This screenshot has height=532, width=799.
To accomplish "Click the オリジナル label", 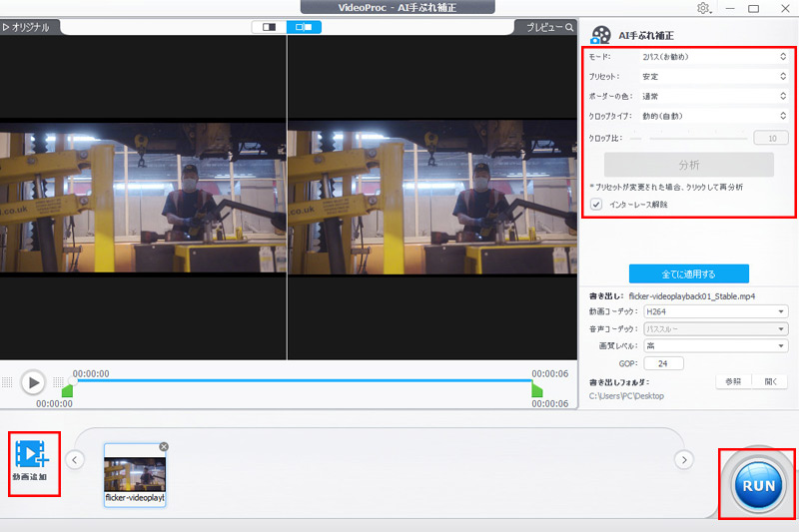I will coord(26,27).
